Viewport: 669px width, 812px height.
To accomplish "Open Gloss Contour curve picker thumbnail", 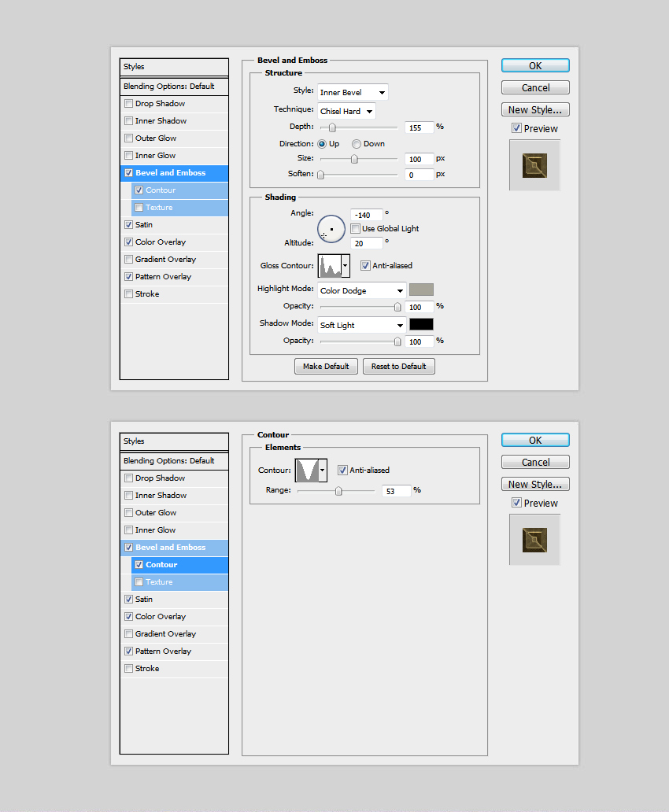I will (x=330, y=266).
